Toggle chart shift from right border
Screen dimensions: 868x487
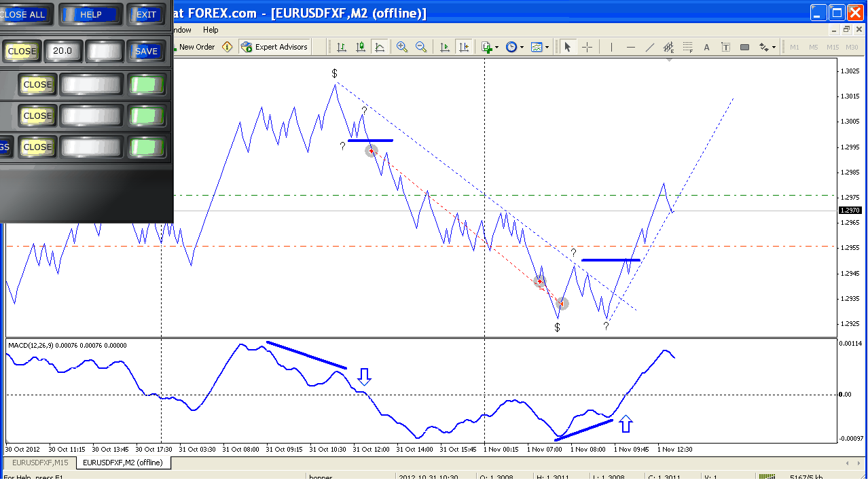pyautogui.click(x=464, y=47)
